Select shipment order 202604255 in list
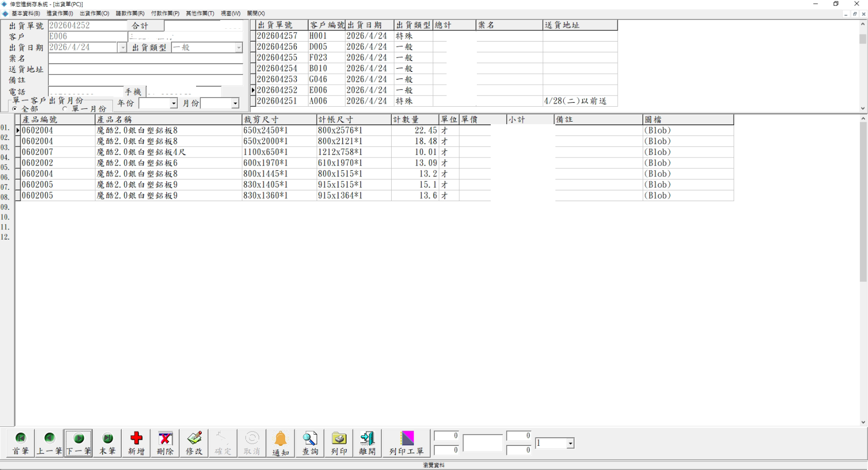The height and width of the screenshot is (470, 868). [277, 57]
